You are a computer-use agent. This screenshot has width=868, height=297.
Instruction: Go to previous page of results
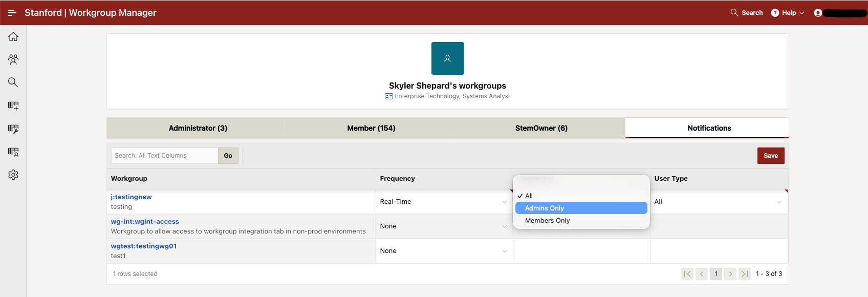point(702,274)
